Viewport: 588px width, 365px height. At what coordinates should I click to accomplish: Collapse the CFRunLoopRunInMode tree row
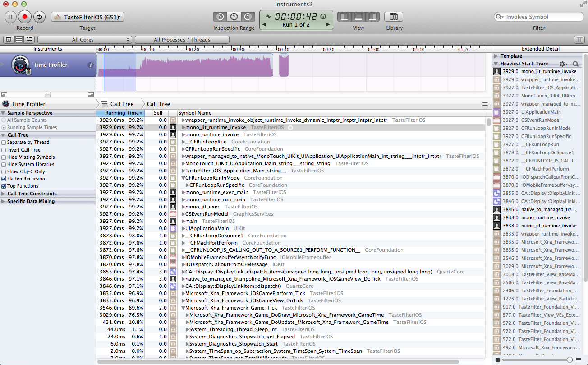click(x=183, y=178)
